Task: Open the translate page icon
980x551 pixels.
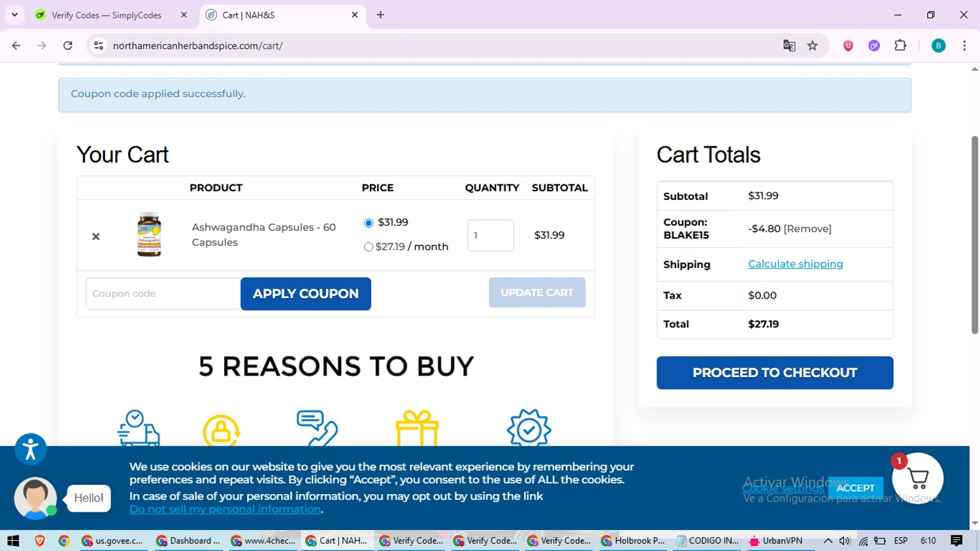Action: (789, 46)
